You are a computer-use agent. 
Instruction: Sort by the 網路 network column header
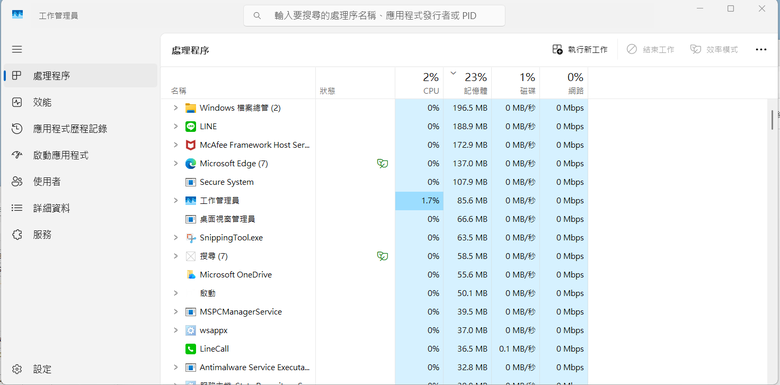563,83
